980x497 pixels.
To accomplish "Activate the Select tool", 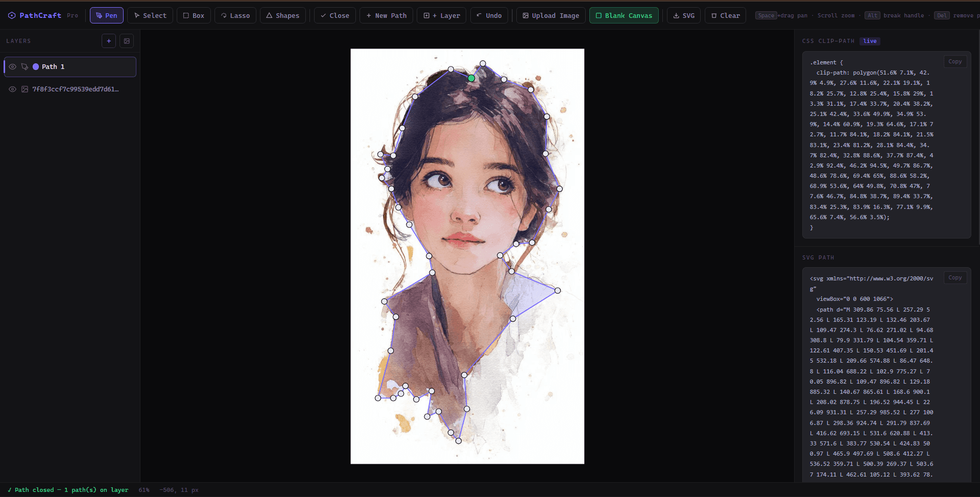I will click(150, 15).
